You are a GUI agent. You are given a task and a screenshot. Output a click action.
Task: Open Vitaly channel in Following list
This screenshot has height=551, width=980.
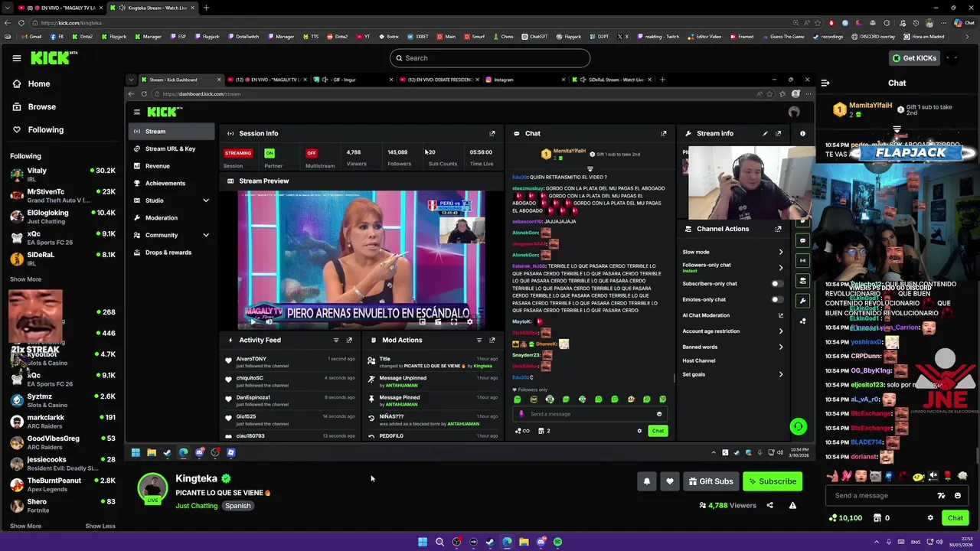[x=62, y=174]
